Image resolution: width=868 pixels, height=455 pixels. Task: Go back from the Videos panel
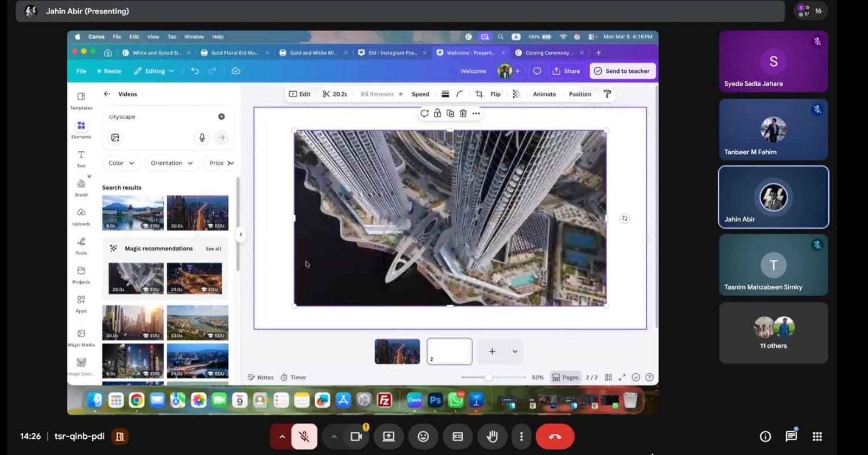107,94
